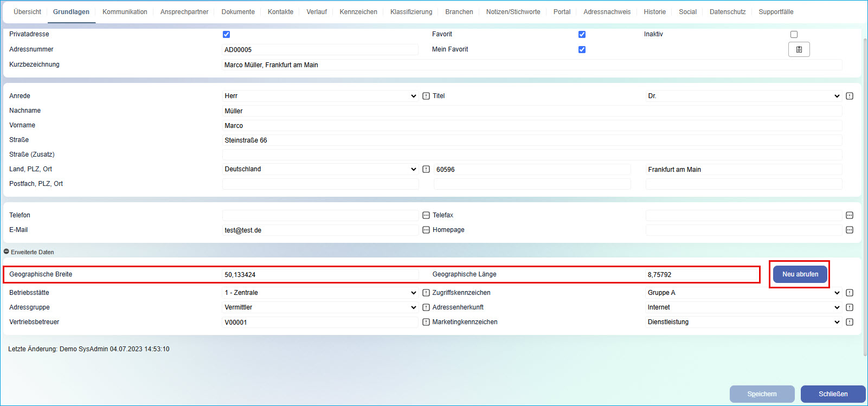868x406 pixels.
Task: Switch to the Kommunikation tab
Action: [x=125, y=12]
